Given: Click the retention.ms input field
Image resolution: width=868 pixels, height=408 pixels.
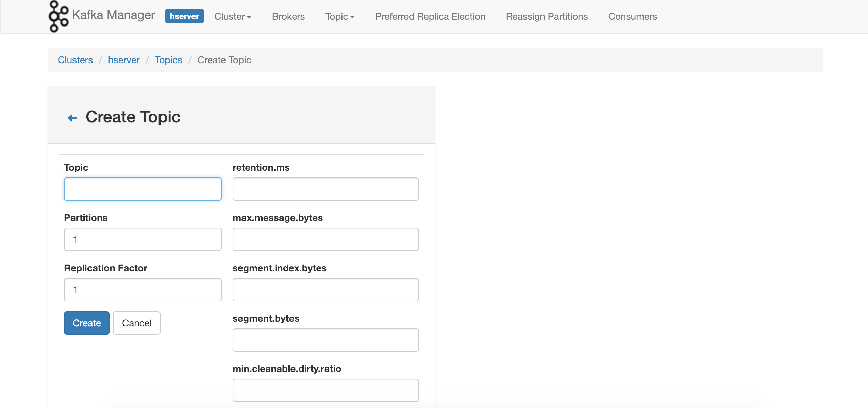Looking at the screenshot, I should tap(325, 189).
